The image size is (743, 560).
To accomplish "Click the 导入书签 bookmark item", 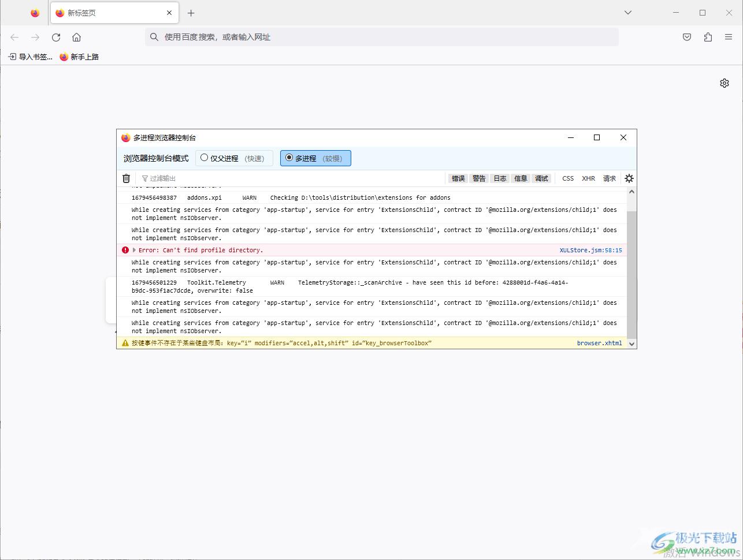I will point(30,57).
